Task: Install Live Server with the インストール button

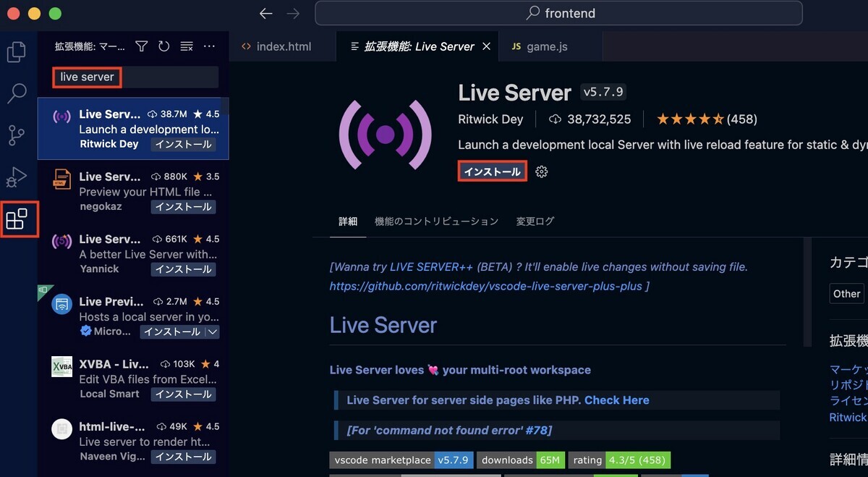Action: pos(492,172)
